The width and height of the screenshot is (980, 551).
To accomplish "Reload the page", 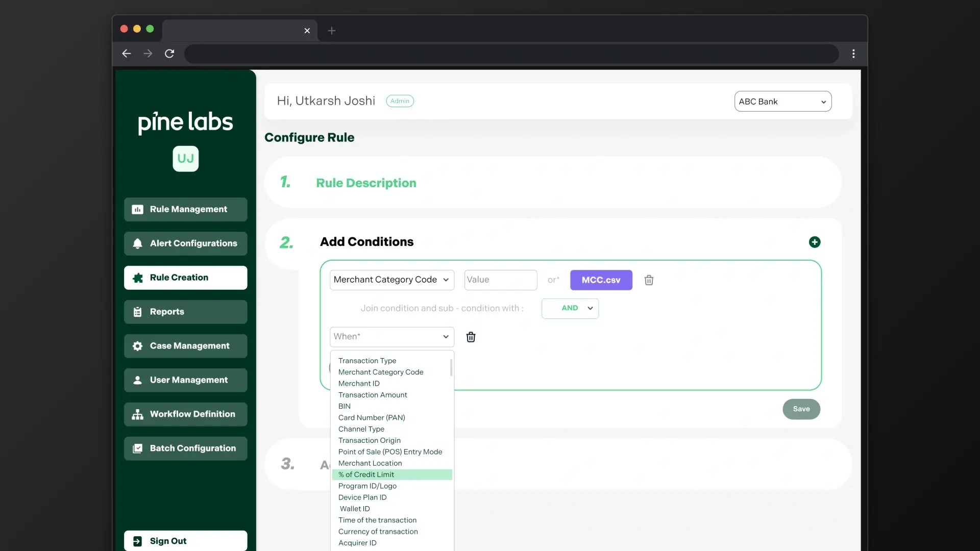I will [169, 54].
